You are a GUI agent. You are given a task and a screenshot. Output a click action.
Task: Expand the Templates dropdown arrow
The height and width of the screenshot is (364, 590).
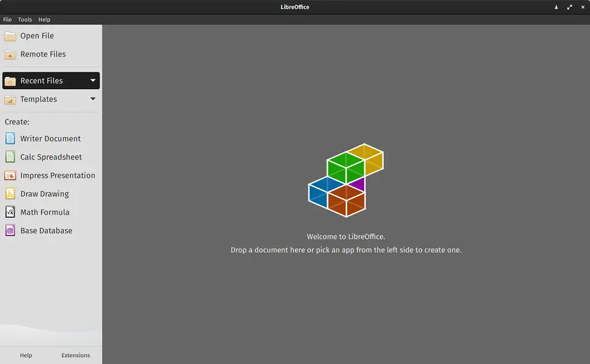pos(92,99)
